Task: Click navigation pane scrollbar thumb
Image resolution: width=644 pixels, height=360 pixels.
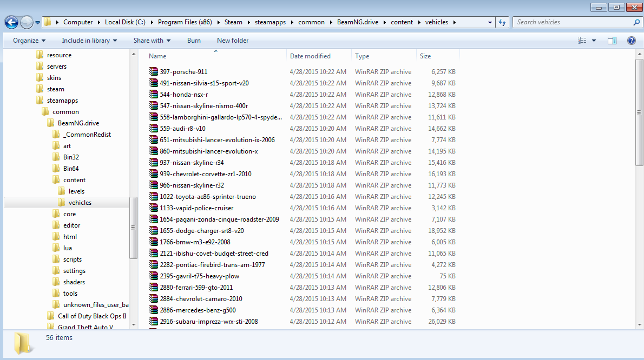Action: click(133, 228)
